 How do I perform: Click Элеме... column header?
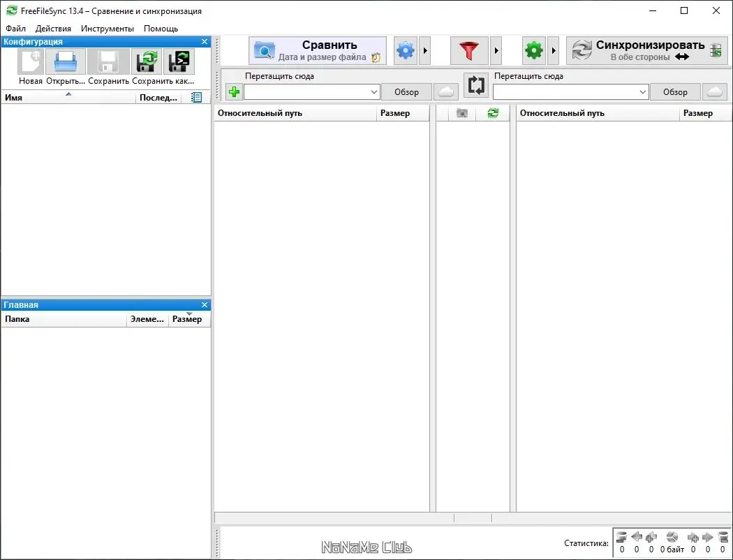147,319
